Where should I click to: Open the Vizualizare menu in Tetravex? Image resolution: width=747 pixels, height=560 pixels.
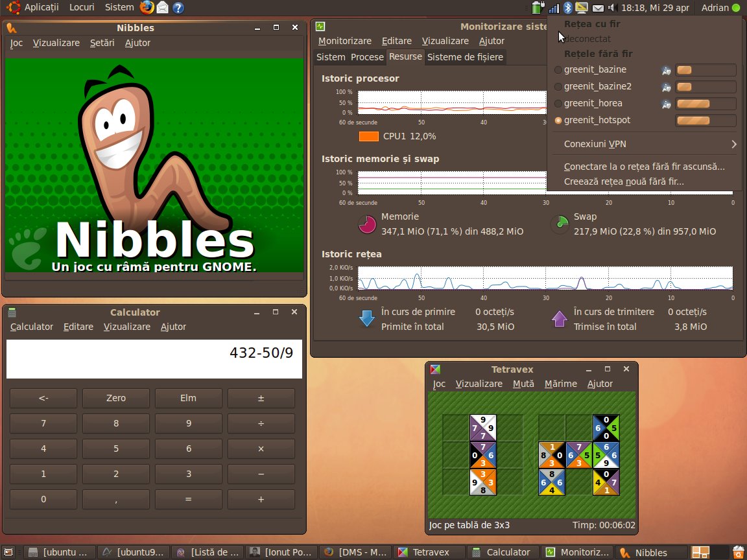tap(479, 384)
